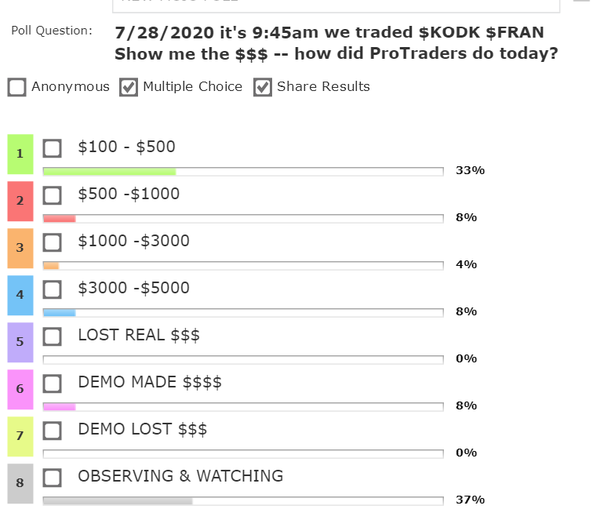The width and height of the screenshot is (600, 520).
Task: Select the $500 -$1000 answer checkbox
Action: coord(53,195)
